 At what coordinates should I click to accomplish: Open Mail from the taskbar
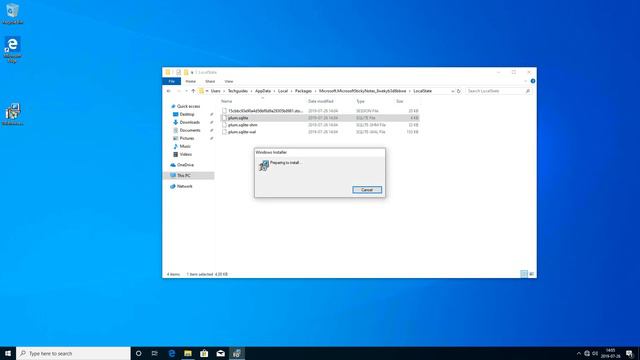[x=220, y=353]
